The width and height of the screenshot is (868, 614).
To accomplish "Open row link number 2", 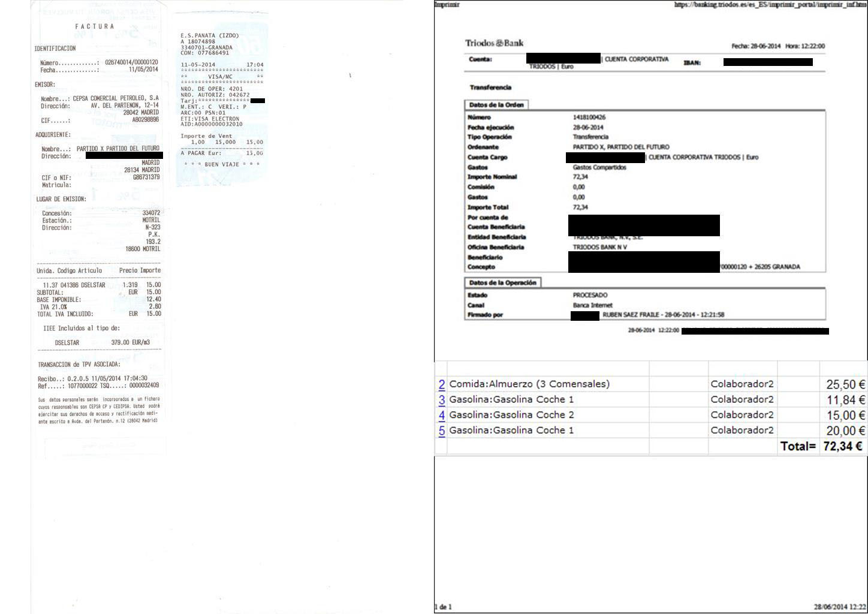I will point(442,384).
